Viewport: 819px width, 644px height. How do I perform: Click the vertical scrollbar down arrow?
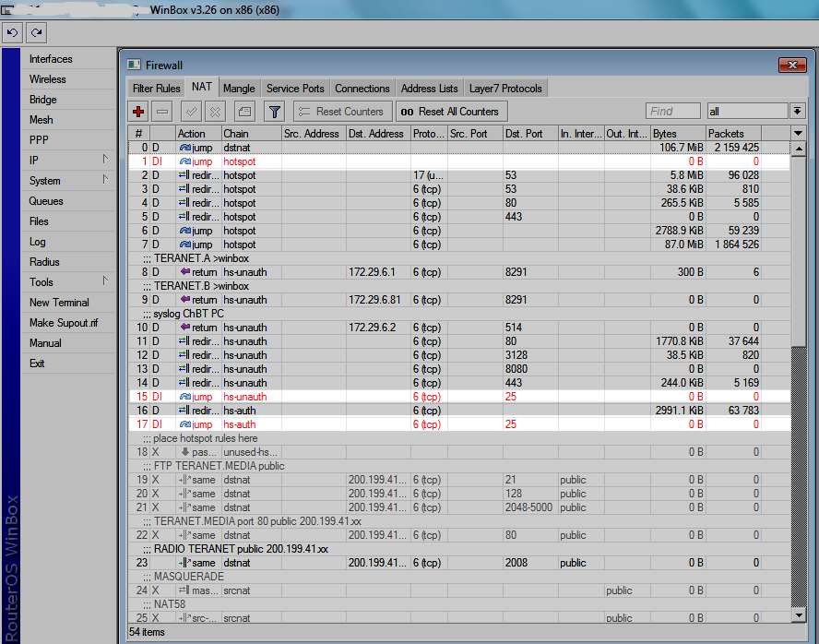click(799, 614)
